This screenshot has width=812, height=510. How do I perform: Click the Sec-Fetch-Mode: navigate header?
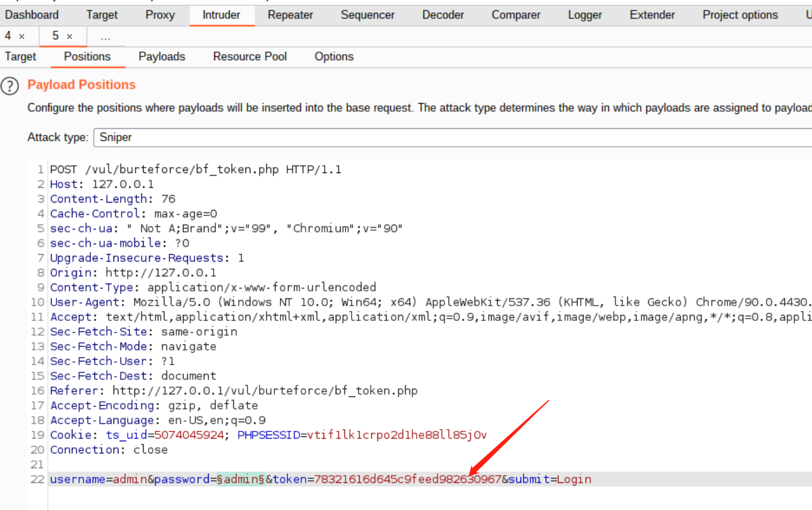133,346
